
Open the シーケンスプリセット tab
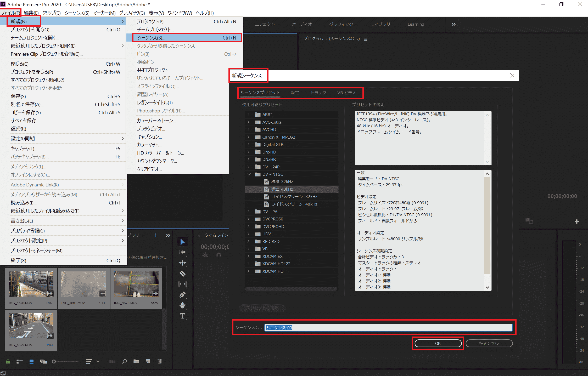[x=260, y=93]
